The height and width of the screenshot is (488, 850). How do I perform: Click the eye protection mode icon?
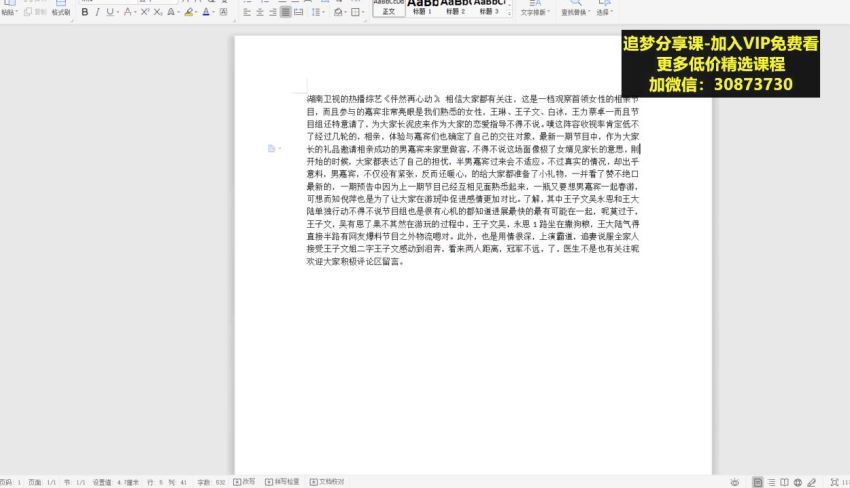[735, 482]
